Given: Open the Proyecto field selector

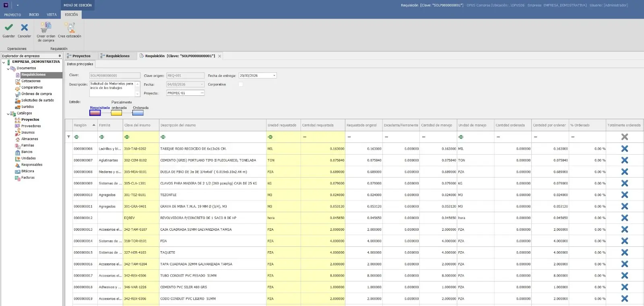Looking at the screenshot, I should click(202, 93).
